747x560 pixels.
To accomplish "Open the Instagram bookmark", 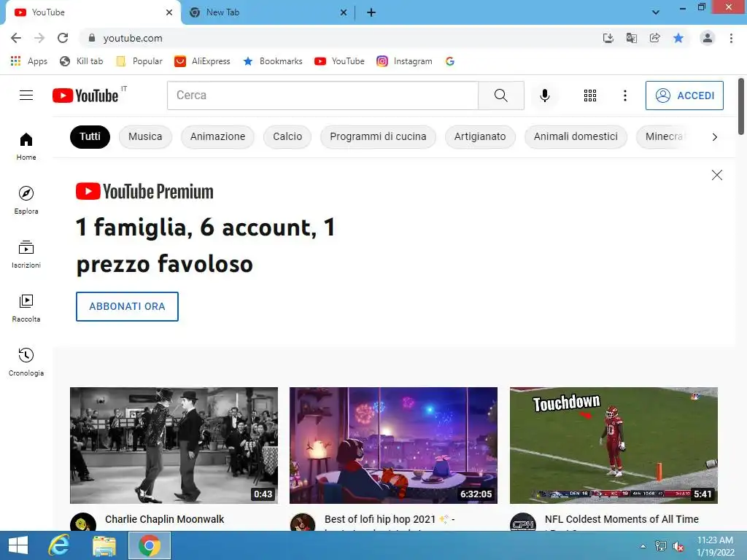I will pyautogui.click(x=404, y=61).
